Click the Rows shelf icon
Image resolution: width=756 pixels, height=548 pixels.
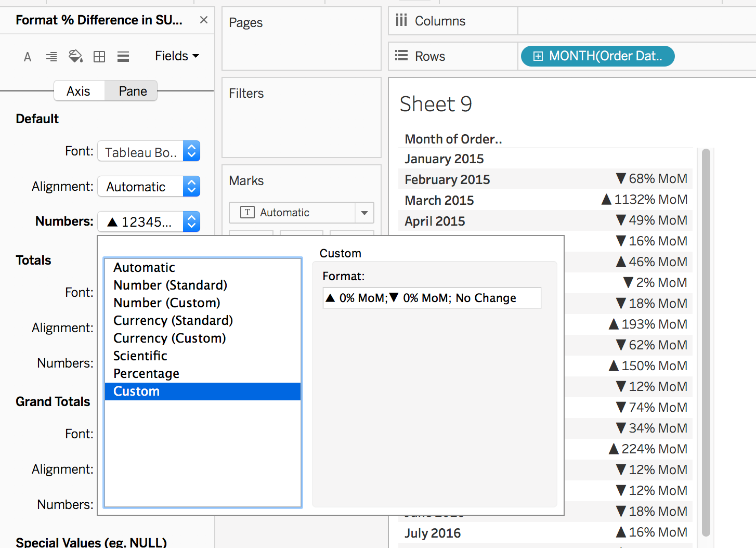(x=401, y=56)
